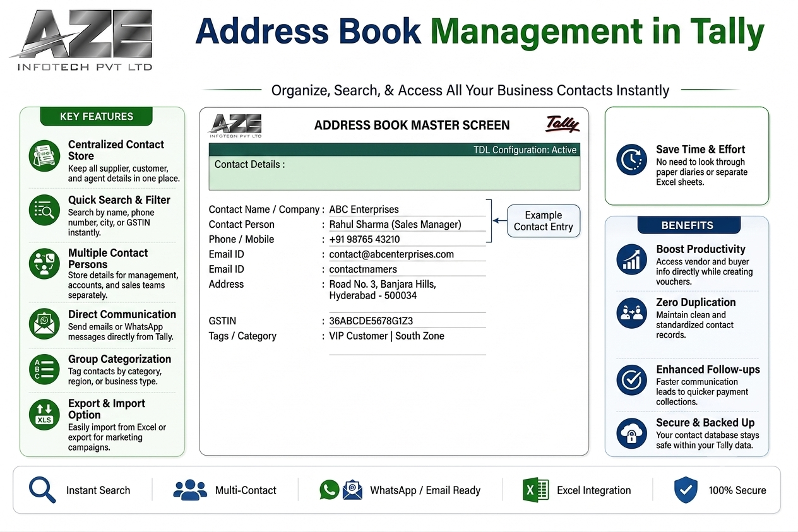This screenshot has height=532, width=798.
Task: Click the Group Categorization heading
Action: (x=119, y=359)
